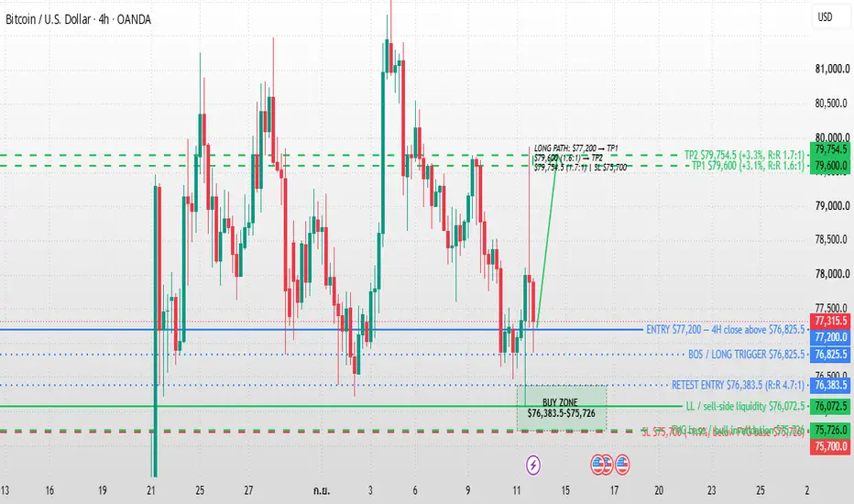Click the red 77,315.5 current price label

(x=830, y=321)
